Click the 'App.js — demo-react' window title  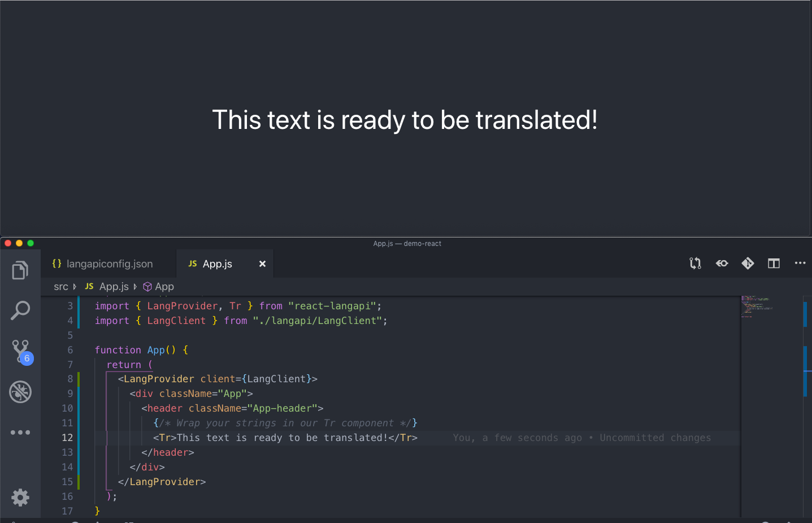(407, 244)
